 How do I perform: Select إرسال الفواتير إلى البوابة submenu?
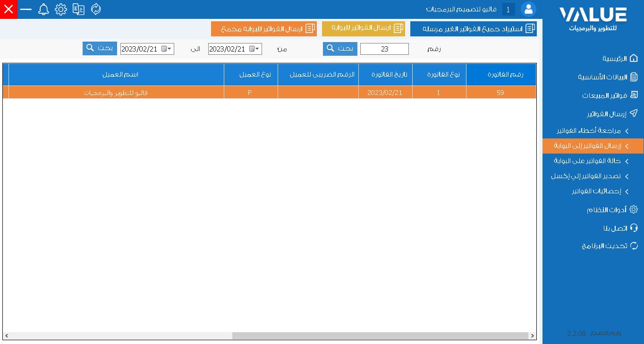pyautogui.click(x=593, y=146)
